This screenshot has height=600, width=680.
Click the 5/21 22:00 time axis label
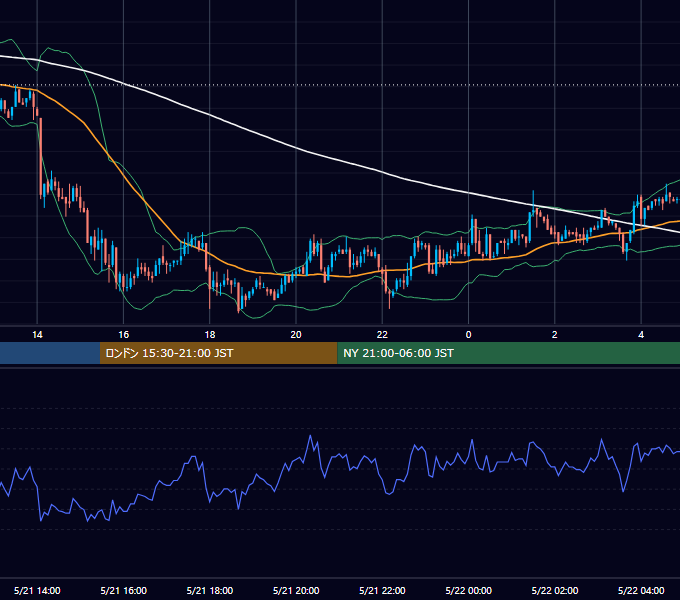coord(382,590)
